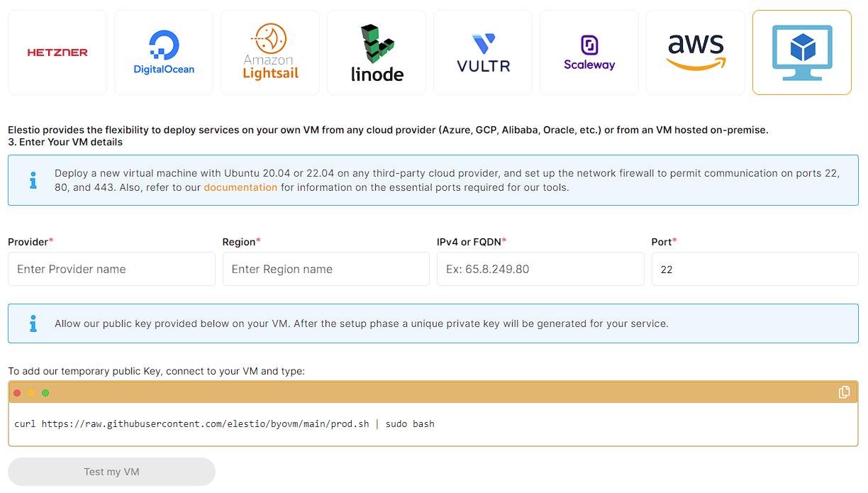This screenshot has width=868, height=493.
Task: Select the bring-your-own-VM monitor card
Action: [802, 52]
